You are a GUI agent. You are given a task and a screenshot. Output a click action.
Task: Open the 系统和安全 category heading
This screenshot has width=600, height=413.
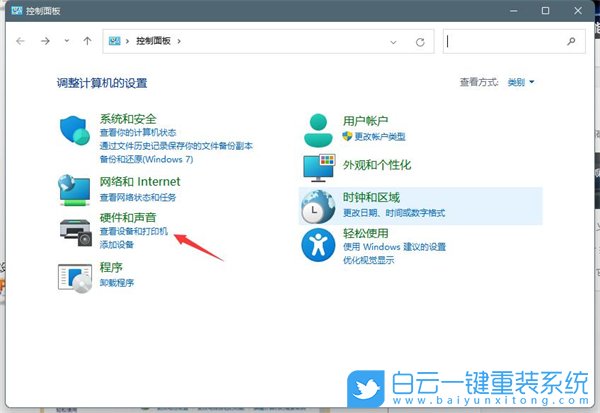pyautogui.click(x=128, y=119)
